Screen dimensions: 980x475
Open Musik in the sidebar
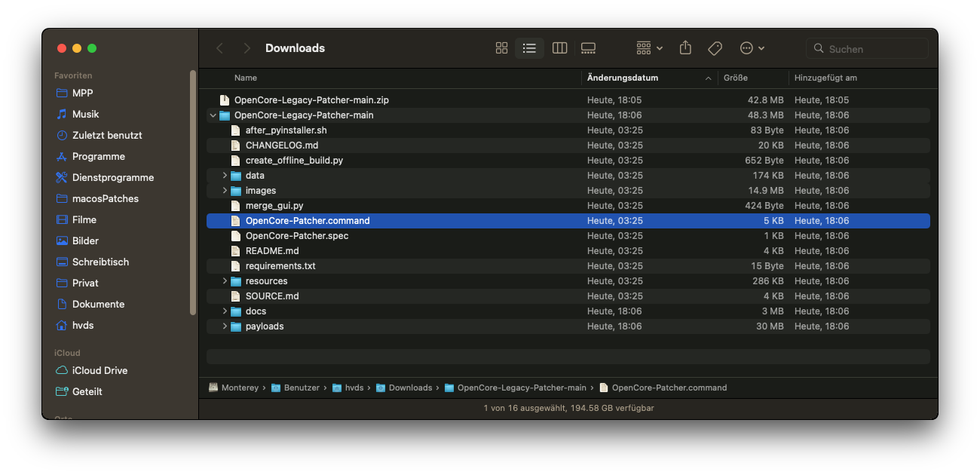85,114
